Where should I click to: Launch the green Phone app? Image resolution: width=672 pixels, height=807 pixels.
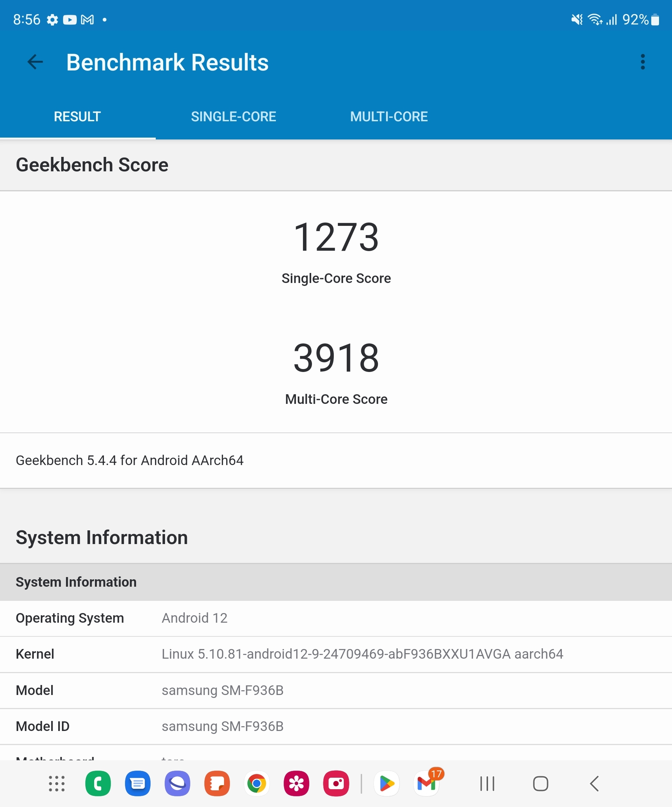(98, 784)
